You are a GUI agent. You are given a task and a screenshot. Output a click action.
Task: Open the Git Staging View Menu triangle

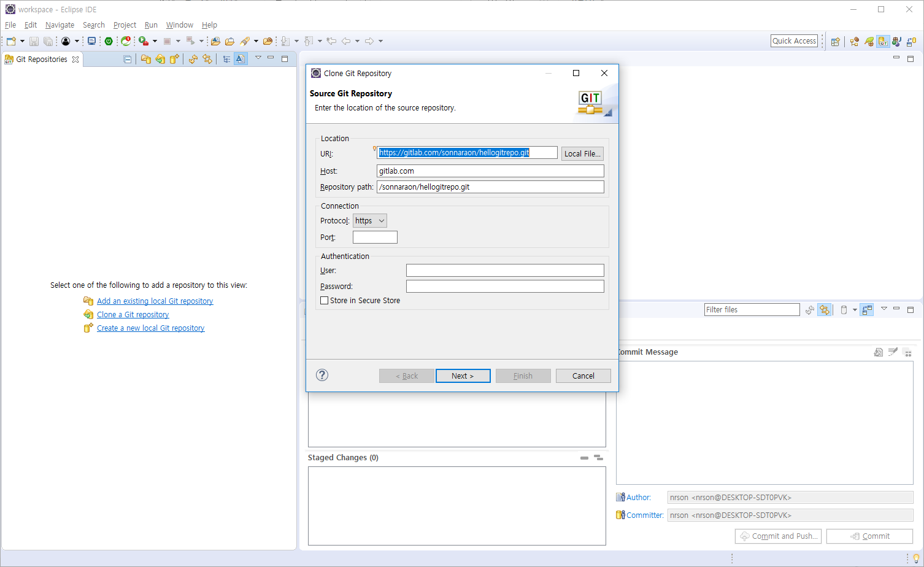click(884, 309)
